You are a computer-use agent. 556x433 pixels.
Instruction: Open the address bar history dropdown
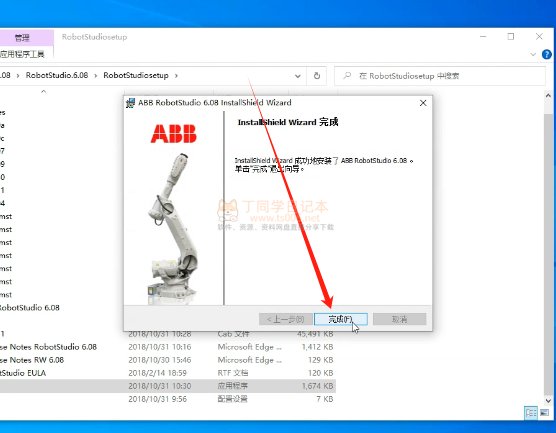click(298, 76)
